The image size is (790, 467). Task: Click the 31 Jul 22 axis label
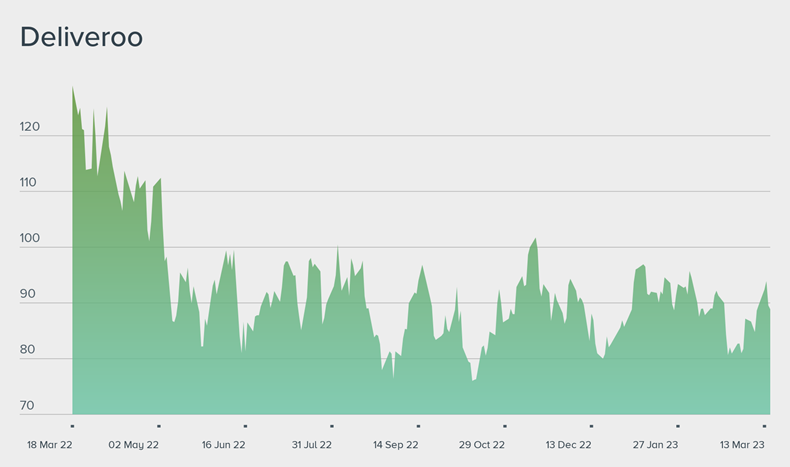click(x=311, y=445)
